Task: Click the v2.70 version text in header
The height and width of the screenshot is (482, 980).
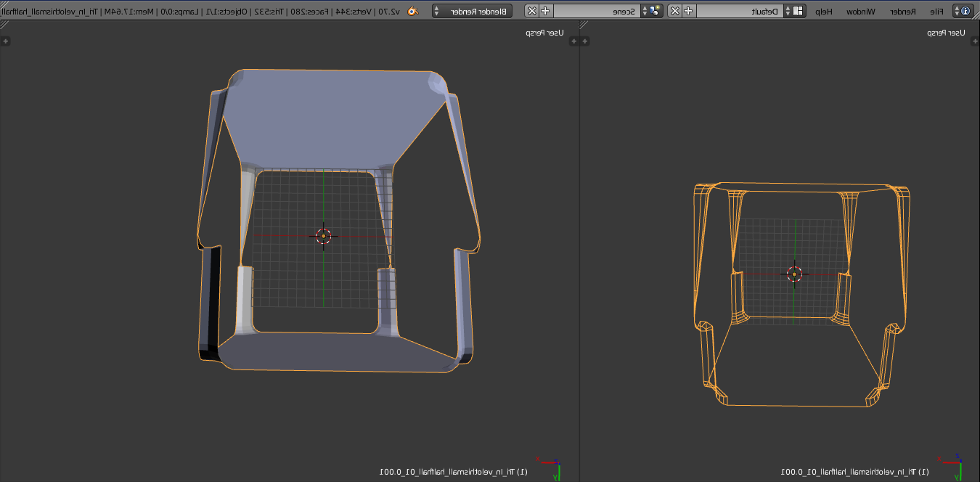Action: (389, 11)
